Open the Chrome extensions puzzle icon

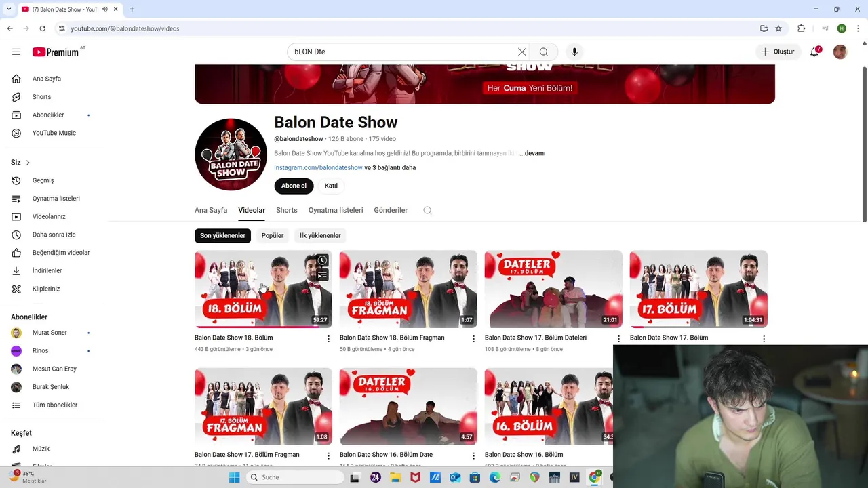click(x=802, y=28)
